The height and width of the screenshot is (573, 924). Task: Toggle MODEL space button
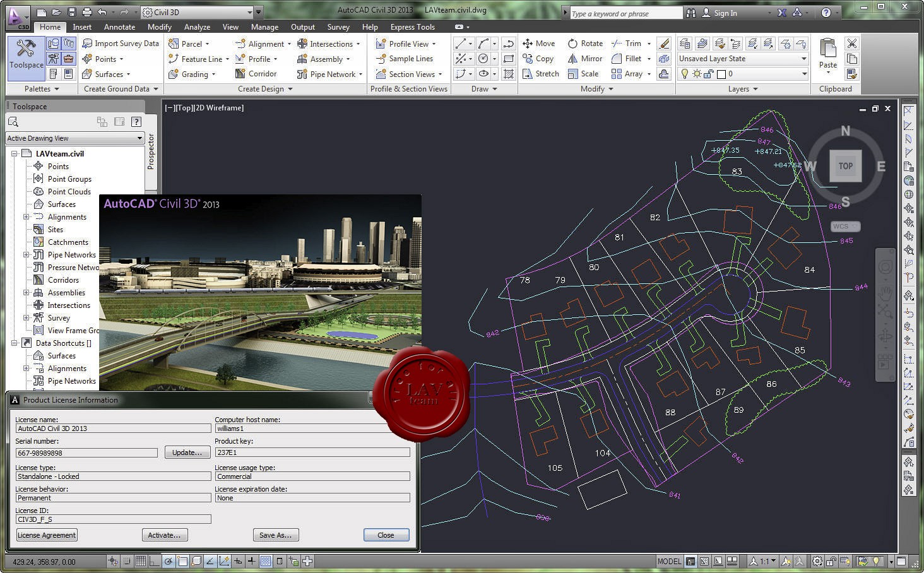668,561
